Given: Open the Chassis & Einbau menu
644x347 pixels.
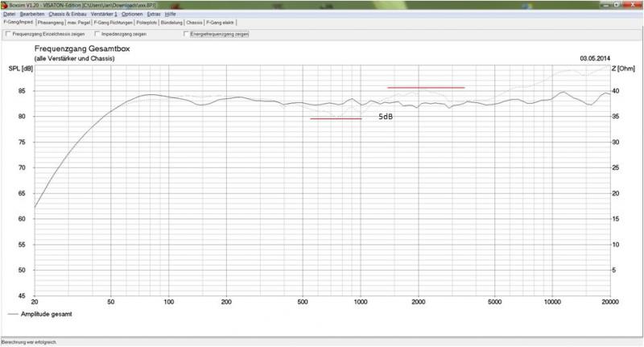Looking at the screenshot, I should (x=67, y=14).
